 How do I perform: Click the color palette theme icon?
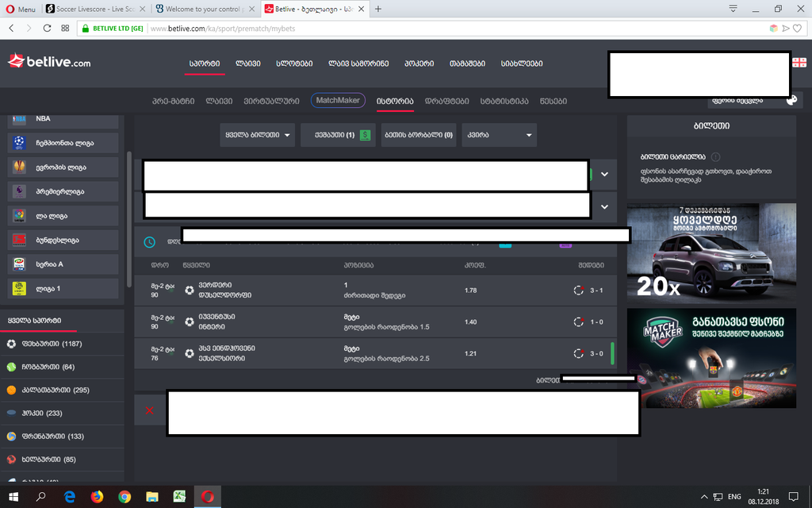pyautogui.click(x=791, y=100)
